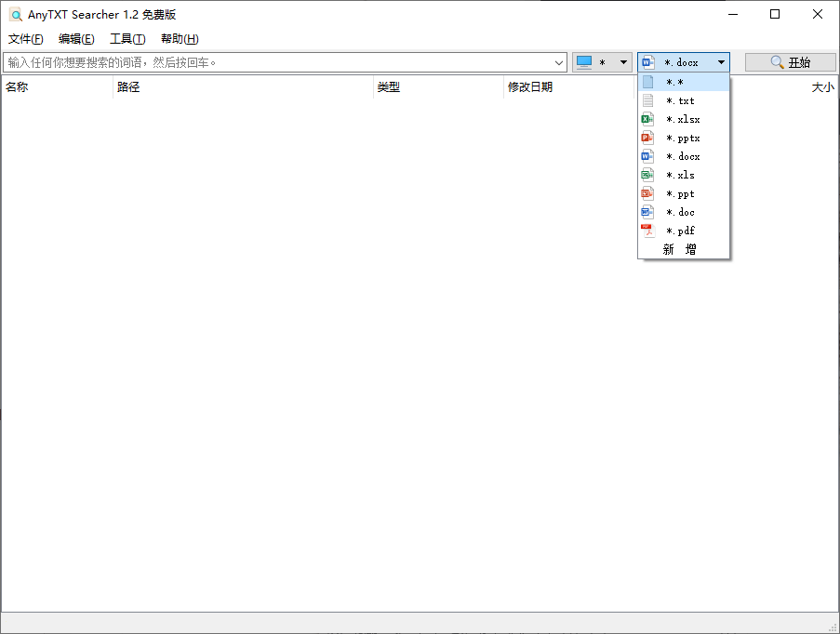Sort results by 修改日期 column header

pos(569,87)
